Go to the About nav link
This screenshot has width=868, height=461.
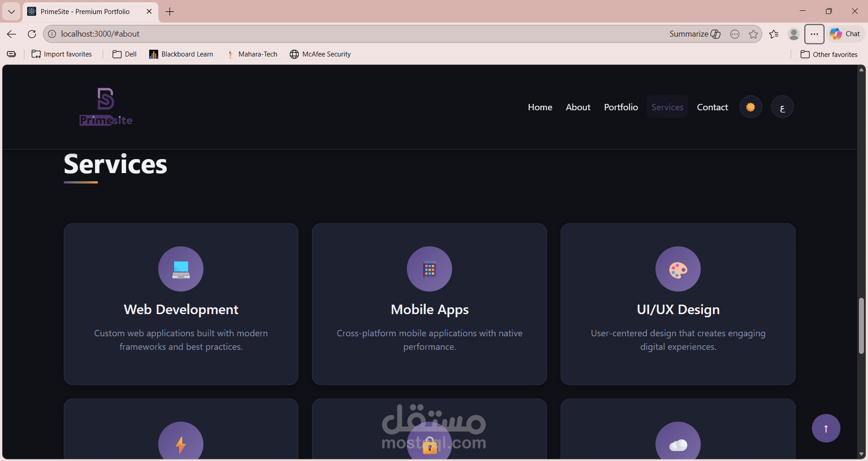(x=578, y=107)
